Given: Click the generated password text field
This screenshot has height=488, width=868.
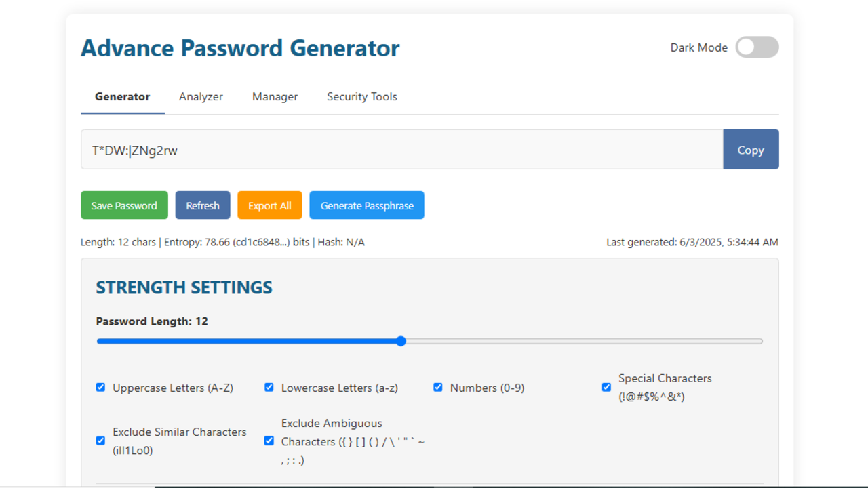Looking at the screenshot, I should coord(401,150).
